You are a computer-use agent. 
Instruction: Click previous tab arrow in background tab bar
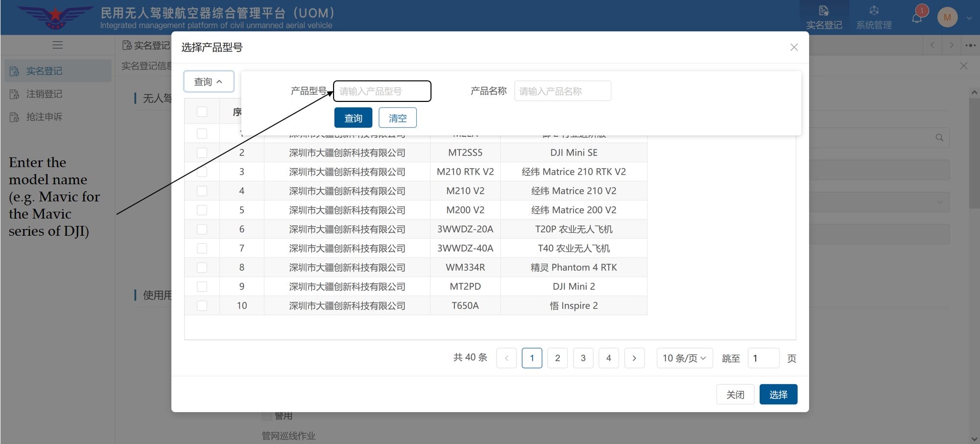coord(932,45)
